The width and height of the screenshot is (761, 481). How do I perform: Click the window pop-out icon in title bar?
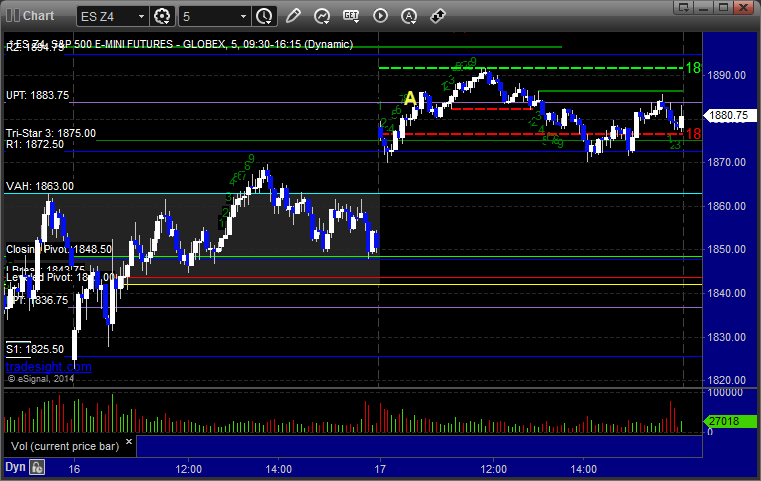684,7
